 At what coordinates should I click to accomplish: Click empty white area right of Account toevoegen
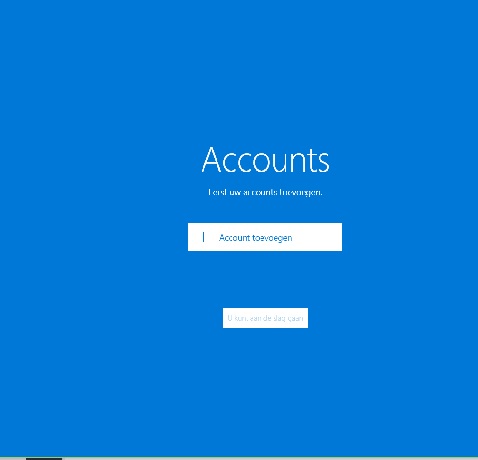tap(317, 237)
